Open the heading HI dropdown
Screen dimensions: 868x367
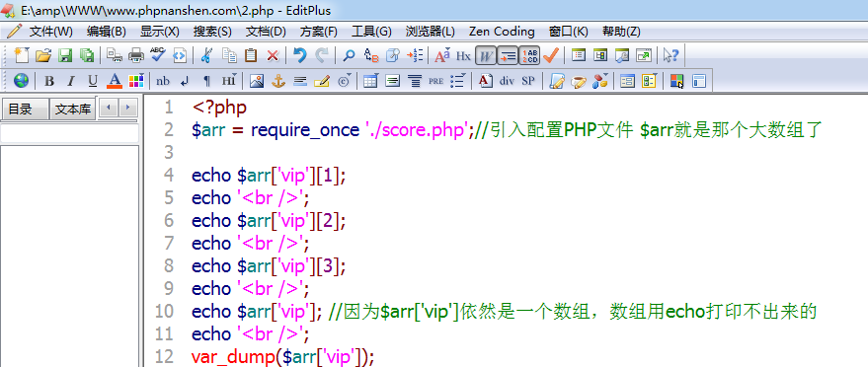tap(229, 81)
